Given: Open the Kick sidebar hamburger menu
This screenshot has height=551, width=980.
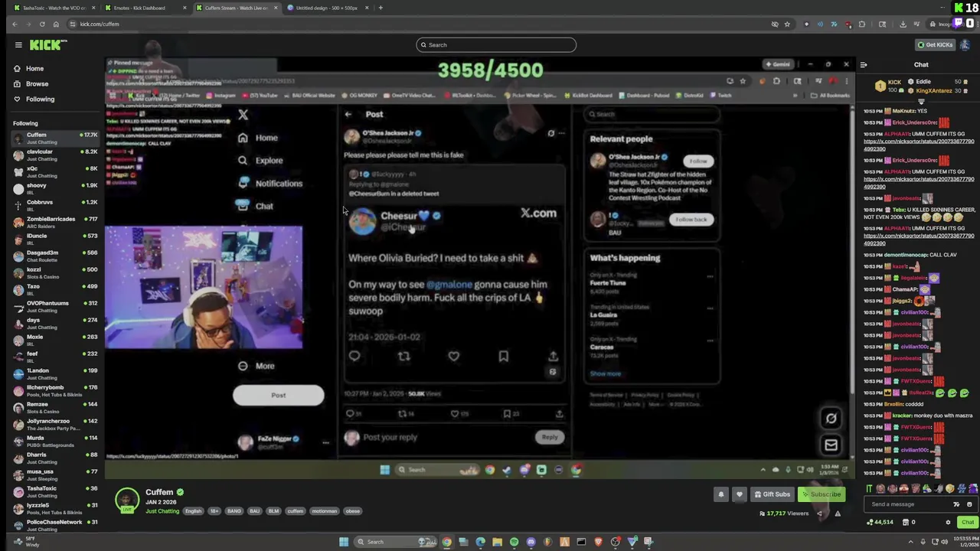Looking at the screenshot, I should point(18,45).
